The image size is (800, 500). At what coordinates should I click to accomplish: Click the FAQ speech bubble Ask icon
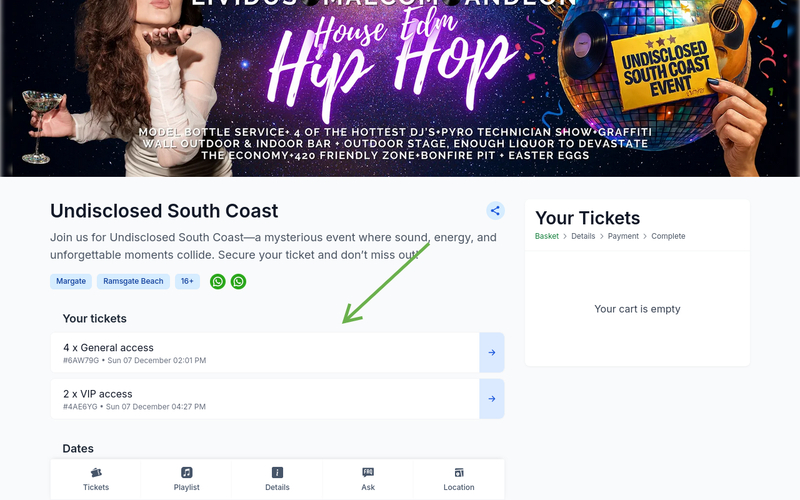[368, 472]
